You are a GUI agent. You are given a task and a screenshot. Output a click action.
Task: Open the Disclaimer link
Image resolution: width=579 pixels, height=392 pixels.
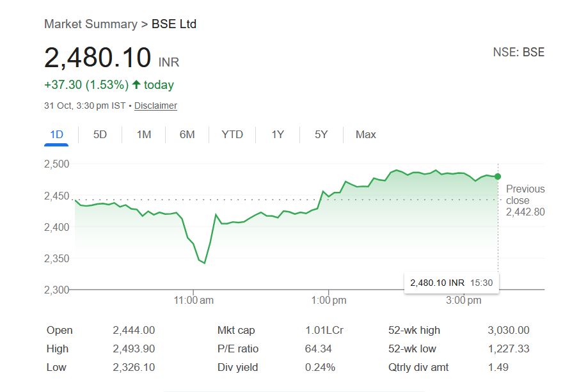[x=155, y=106]
